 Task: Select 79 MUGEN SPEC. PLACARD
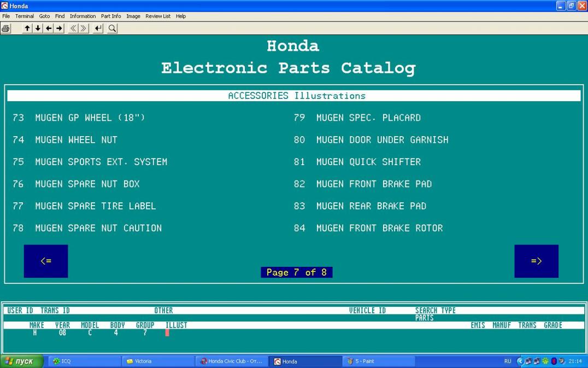[x=357, y=118]
